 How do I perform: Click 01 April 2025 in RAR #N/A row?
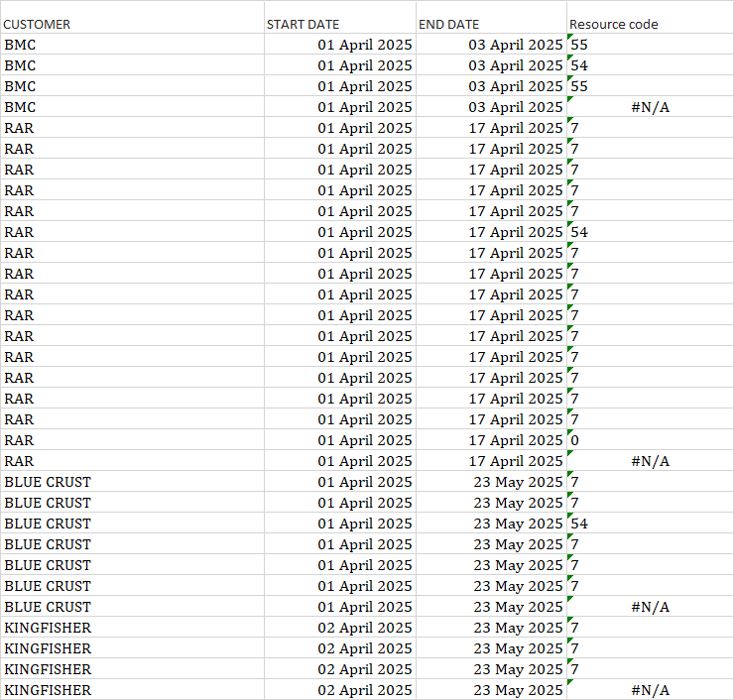point(340,461)
